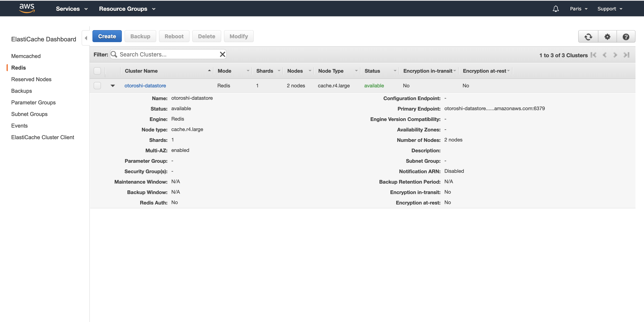Open the settings gear icon

[607, 37]
